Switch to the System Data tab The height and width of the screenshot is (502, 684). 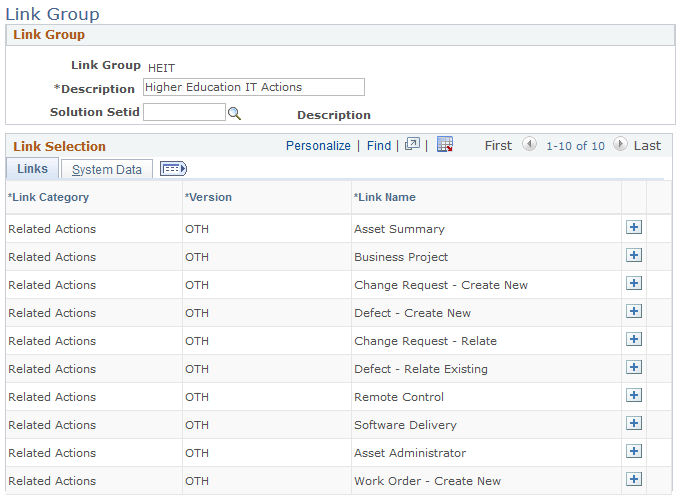[107, 169]
